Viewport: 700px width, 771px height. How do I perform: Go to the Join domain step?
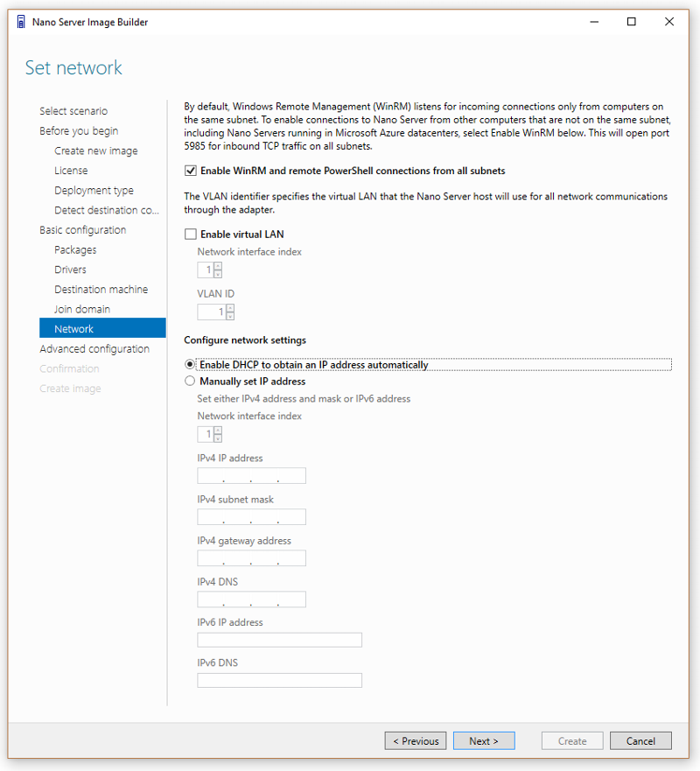pyautogui.click(x=82, y=309)
